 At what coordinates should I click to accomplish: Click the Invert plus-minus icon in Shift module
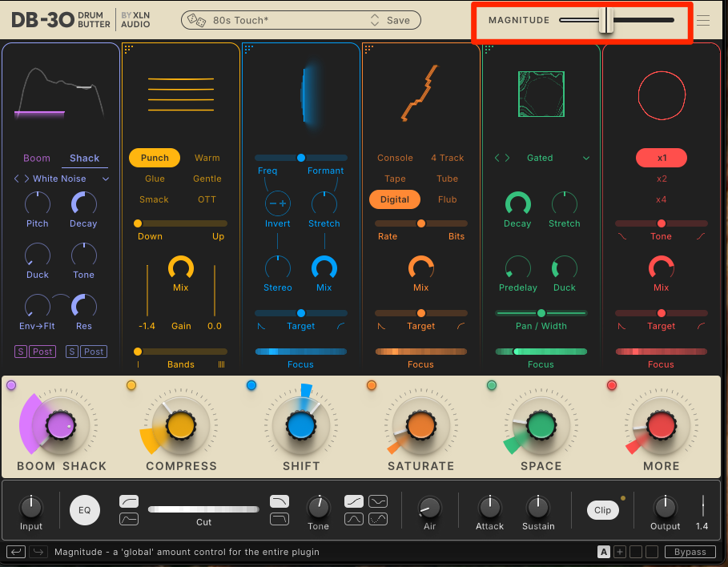point(278,203)
